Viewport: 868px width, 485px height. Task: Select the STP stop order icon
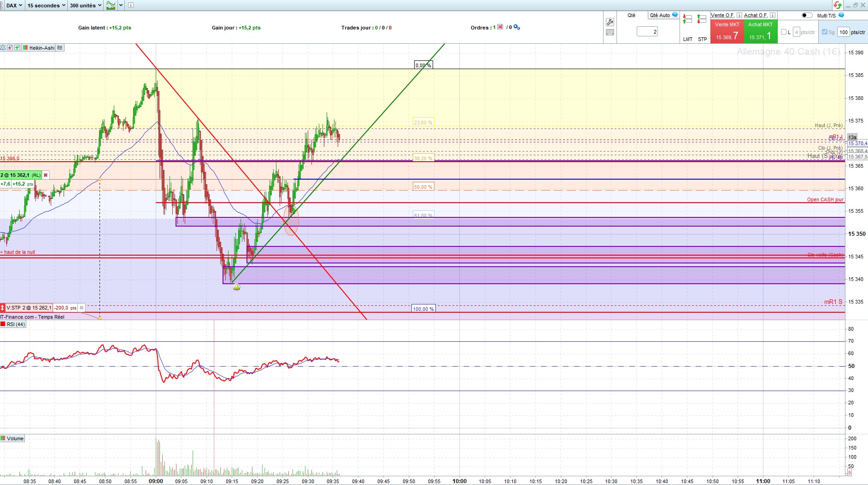pos(702,19)
